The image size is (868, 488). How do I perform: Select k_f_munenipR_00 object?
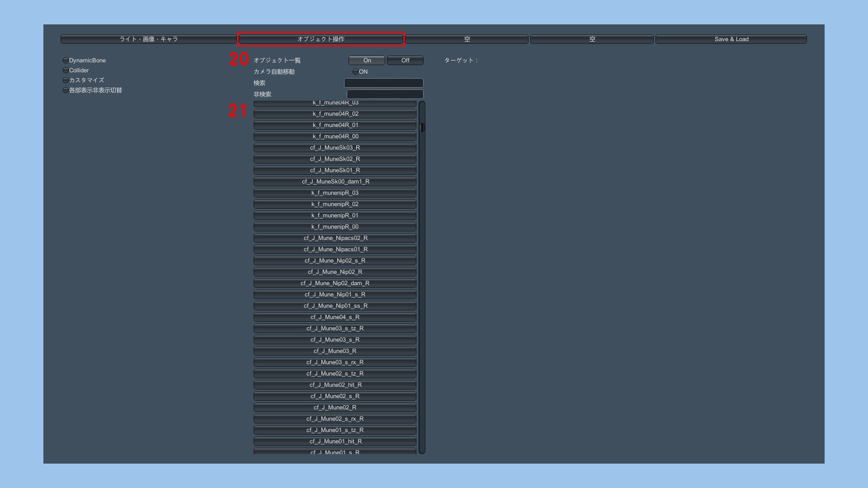click(335, 227)
